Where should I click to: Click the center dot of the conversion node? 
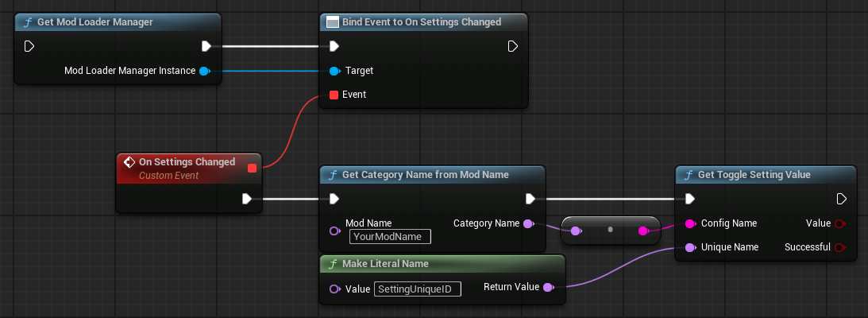pyautogui.click(x=610, y=229)
